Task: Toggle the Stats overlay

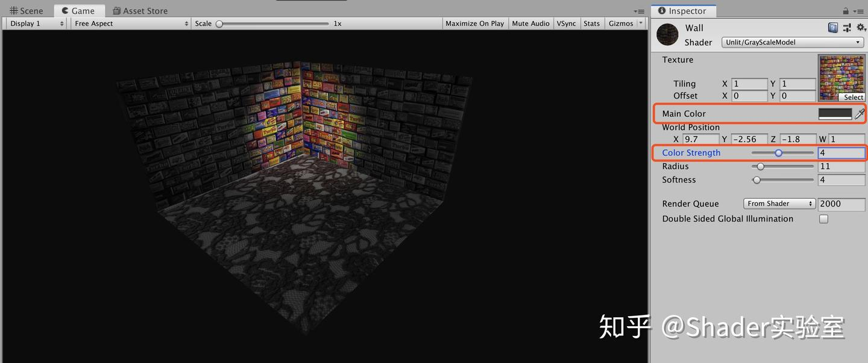Action: 592,23
